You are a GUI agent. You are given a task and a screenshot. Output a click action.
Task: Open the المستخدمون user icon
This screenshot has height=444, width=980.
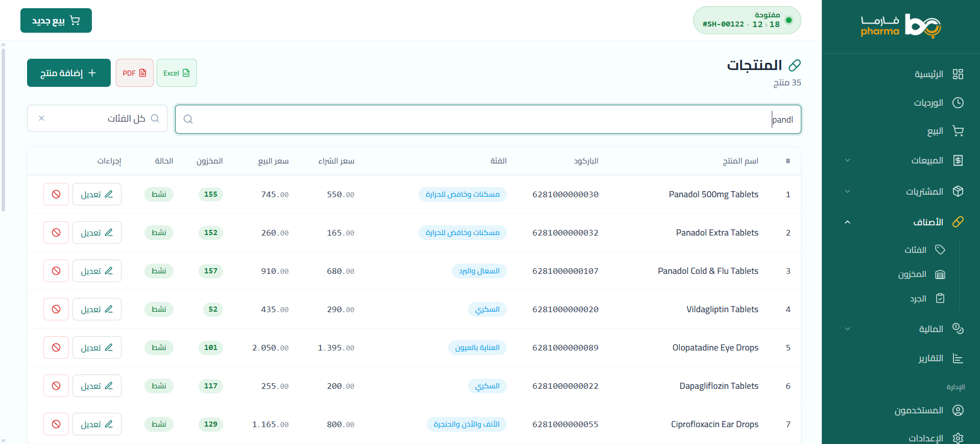pos(958,410)
